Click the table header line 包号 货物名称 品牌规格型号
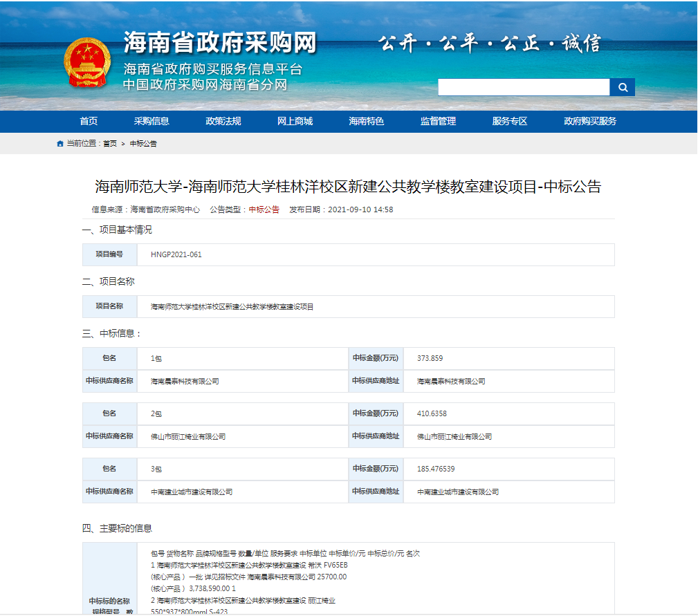Image resolution: width=698 pixels, height=616 pixels. pyautogui.click(x=285, y=554)
